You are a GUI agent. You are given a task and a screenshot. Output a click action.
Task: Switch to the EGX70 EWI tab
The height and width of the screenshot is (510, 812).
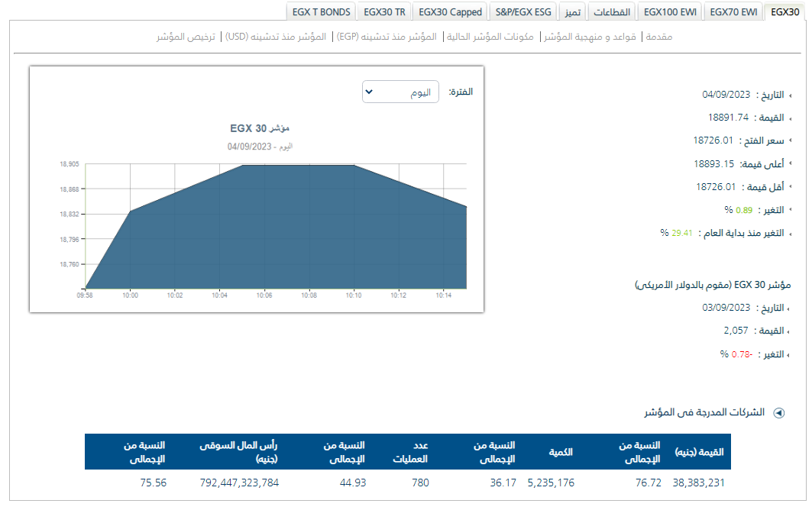click(733, 11)
